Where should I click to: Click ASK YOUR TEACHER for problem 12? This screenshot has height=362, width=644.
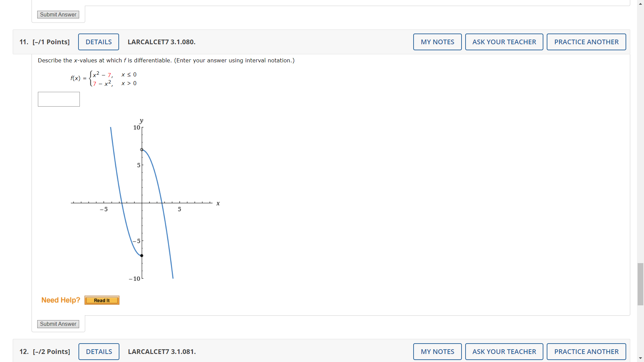tap(504, 351)
